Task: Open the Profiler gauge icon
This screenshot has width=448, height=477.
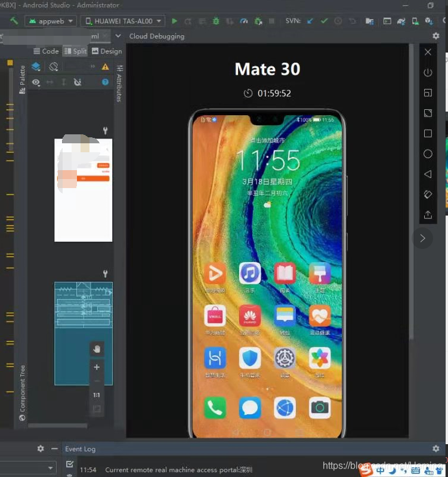Action: [244, 21]
